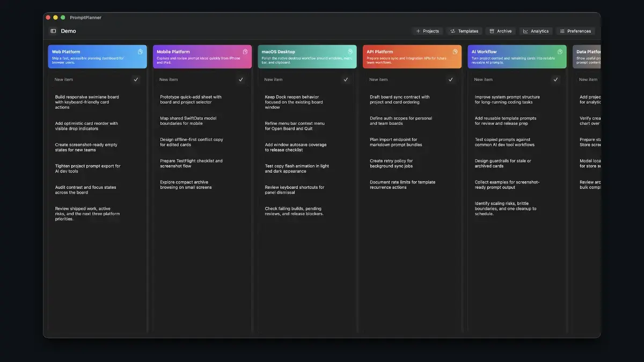
Task: Click the macOS Desktop column header title
Action: [x=279, y=52]
